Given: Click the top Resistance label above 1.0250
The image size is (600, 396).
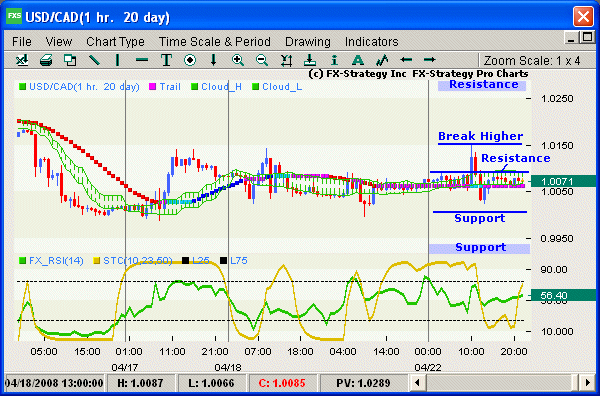Looking at the screenshot, I should click(x=484, y=85).
